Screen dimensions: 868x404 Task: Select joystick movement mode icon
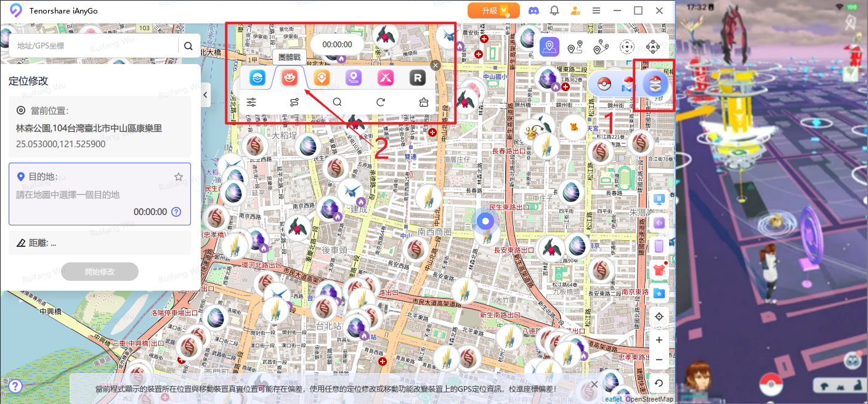pyautogui.click(x=627, y=47)
